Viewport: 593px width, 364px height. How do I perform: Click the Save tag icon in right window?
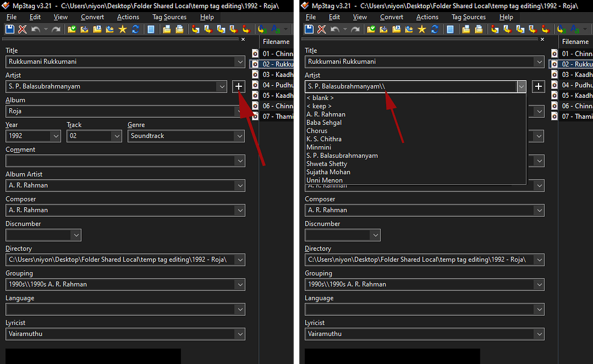(x=309, y=29)
